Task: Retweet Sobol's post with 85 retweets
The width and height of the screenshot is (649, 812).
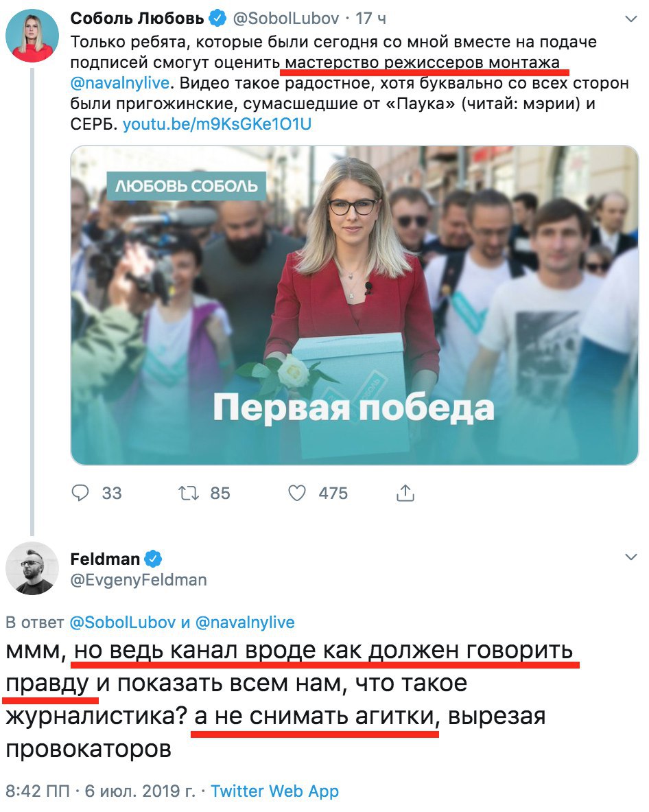Action: [x=189, y=493]
